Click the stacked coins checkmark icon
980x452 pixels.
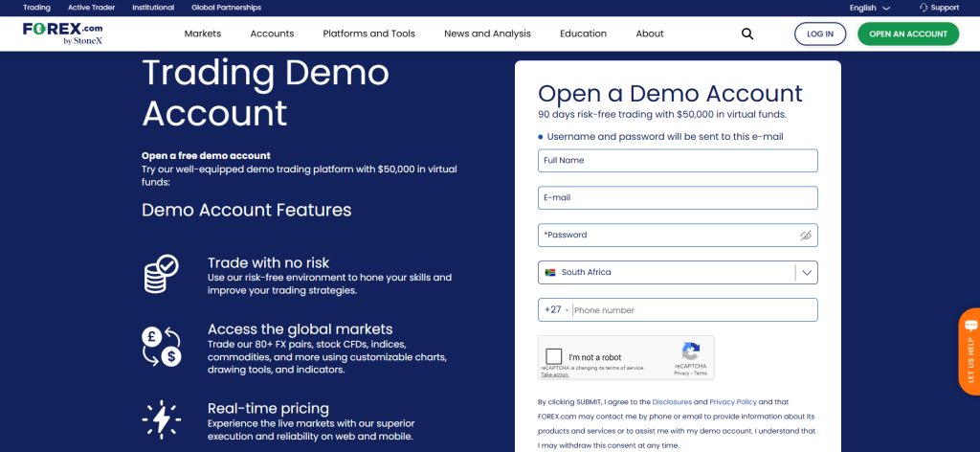[161, 274]
